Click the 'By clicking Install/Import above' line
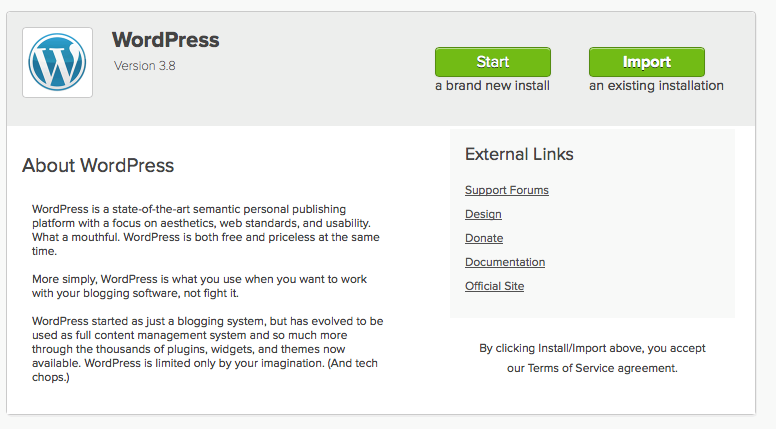776x429 pixels. [x=592, y=348]
